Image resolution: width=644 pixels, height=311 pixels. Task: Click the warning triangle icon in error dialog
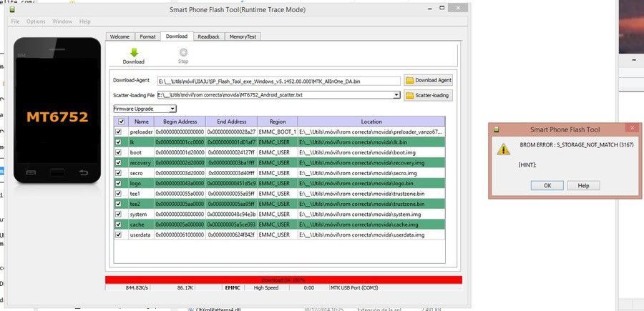pos(503,149)
